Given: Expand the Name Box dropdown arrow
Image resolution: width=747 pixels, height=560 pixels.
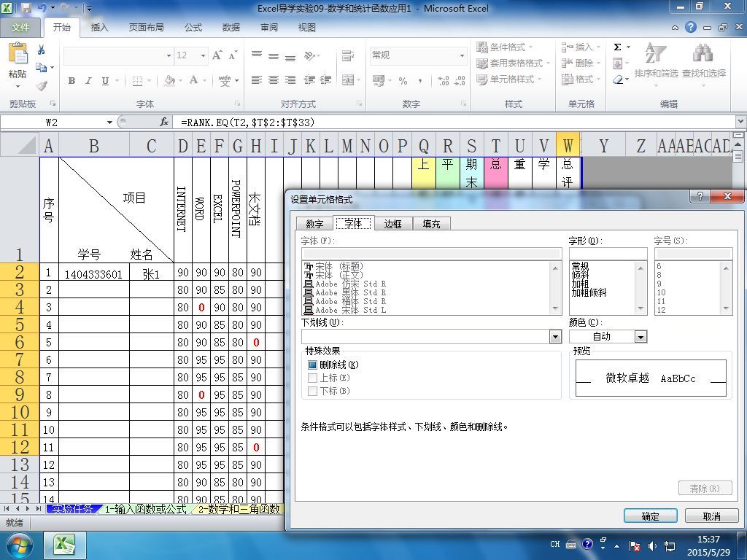Looking at the screenshot, I should click(109, 122).
